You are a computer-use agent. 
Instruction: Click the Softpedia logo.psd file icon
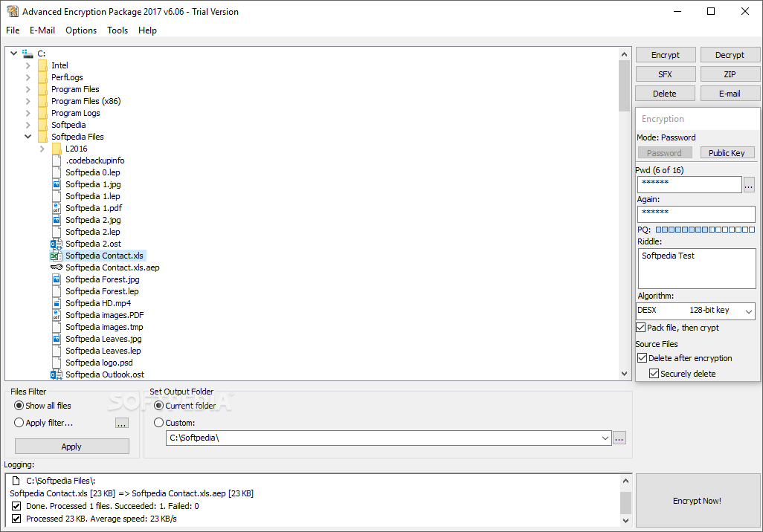[x=57, y=363]
